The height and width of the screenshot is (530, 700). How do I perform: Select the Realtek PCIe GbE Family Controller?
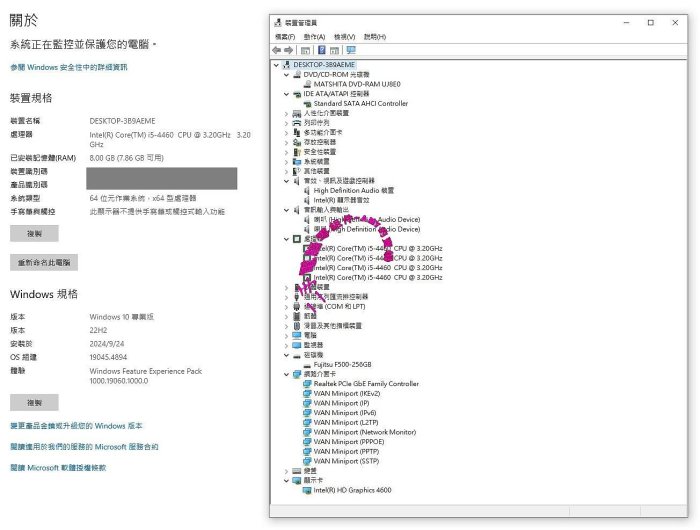[x=366, y=384]
